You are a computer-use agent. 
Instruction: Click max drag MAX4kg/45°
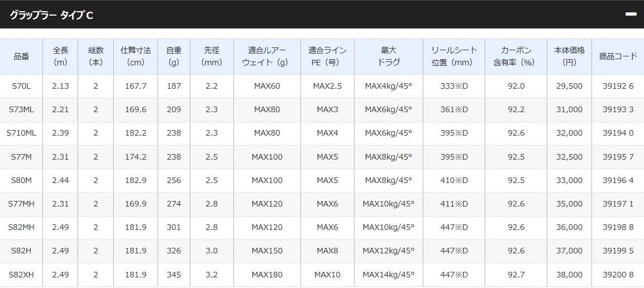(x=389, y=86)
